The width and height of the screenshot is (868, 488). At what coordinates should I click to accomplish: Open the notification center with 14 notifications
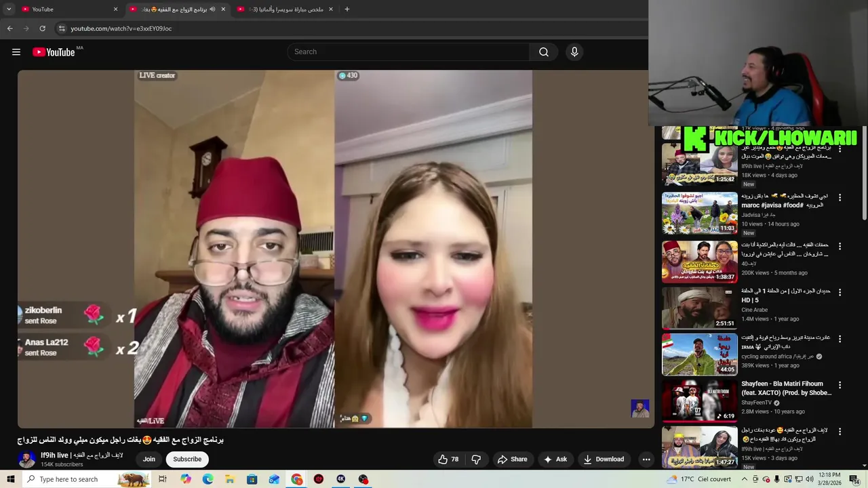coord(854,479)
